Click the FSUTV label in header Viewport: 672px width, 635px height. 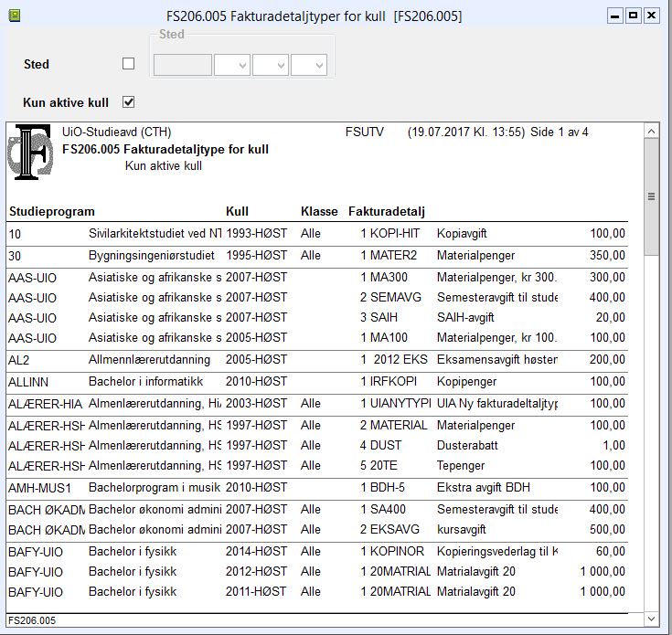click(x=364, y=132)
